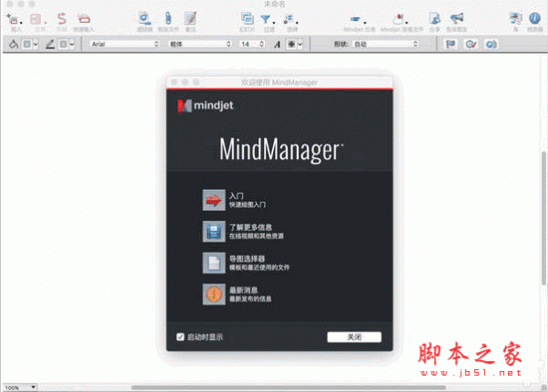Click the paperclip attach files icon

[x=168, y=18]
